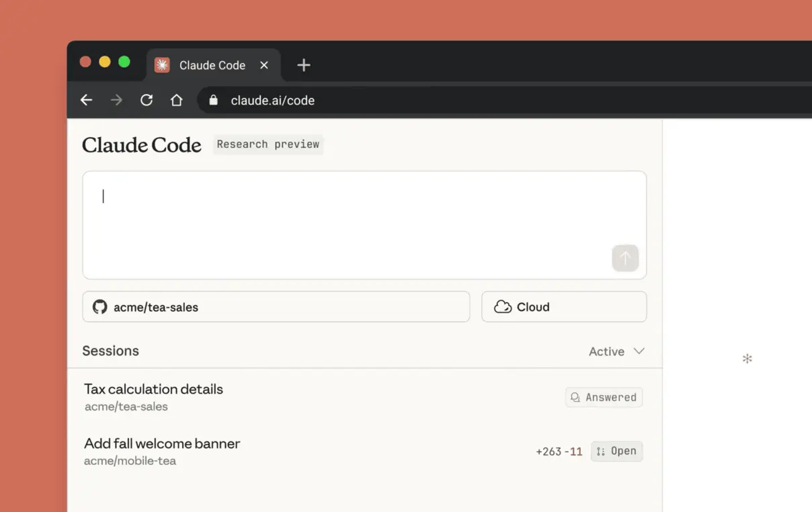Click the Claude asterisk icon on the right

click(747, 359)
